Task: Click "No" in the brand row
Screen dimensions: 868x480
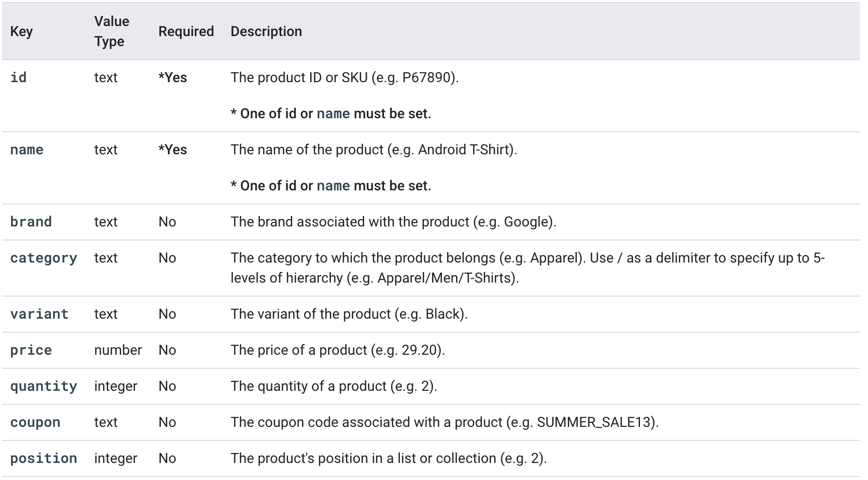Action: 167,222
